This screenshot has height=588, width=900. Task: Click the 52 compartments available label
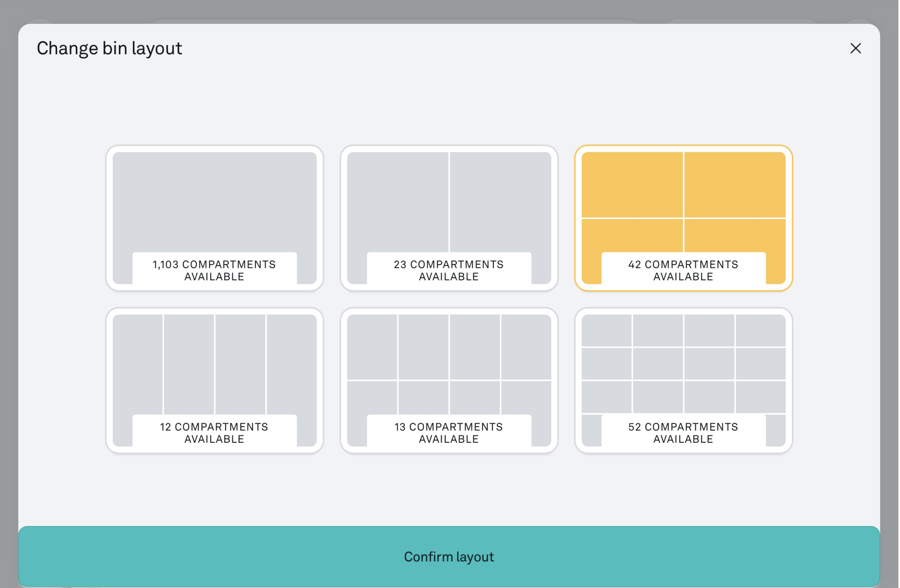point(683,433)
